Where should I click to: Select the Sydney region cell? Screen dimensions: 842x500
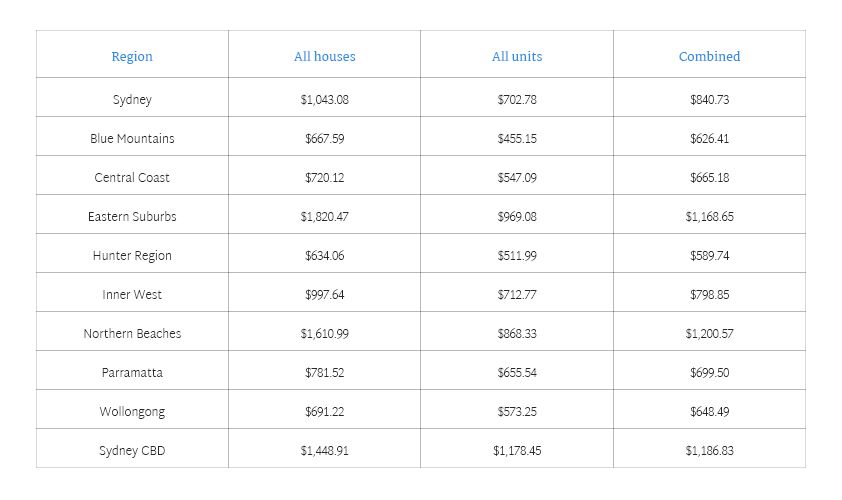[132, 100]
